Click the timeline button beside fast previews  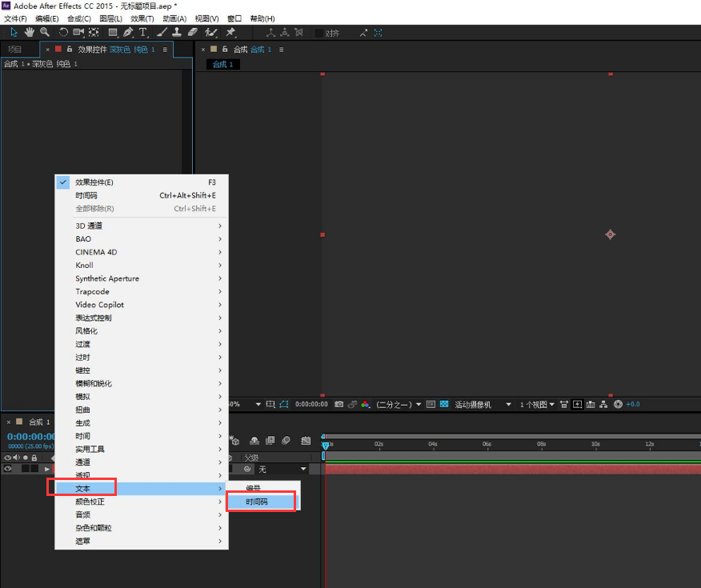click(591, 404)
